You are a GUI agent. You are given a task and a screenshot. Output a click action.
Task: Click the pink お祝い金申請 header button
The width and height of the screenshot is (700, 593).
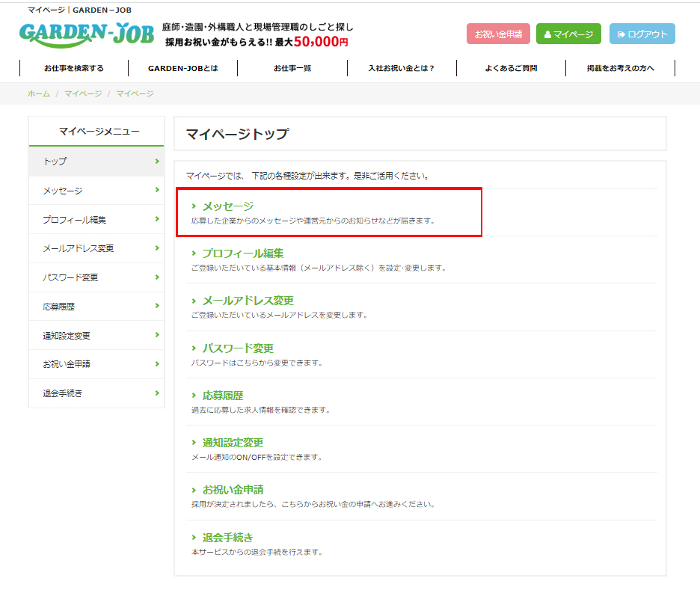tap(498, 34)
